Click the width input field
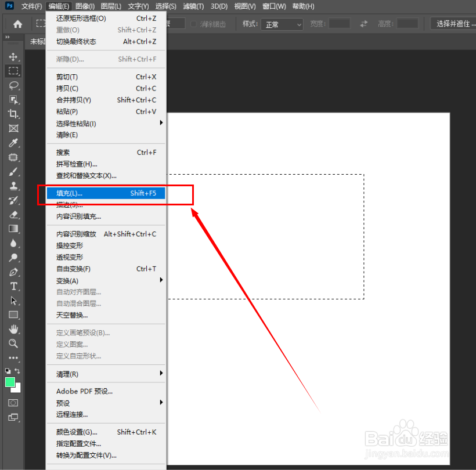476x470 pixels. tap(340, 23)
